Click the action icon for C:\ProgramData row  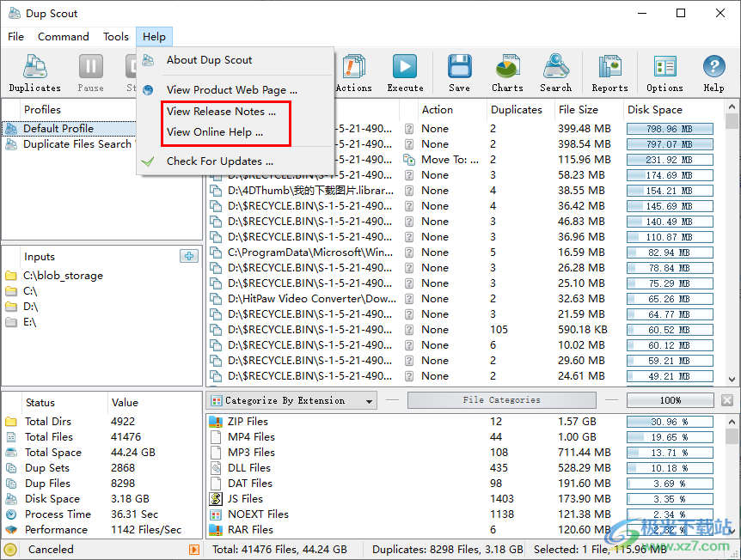(x=409, y=253)
